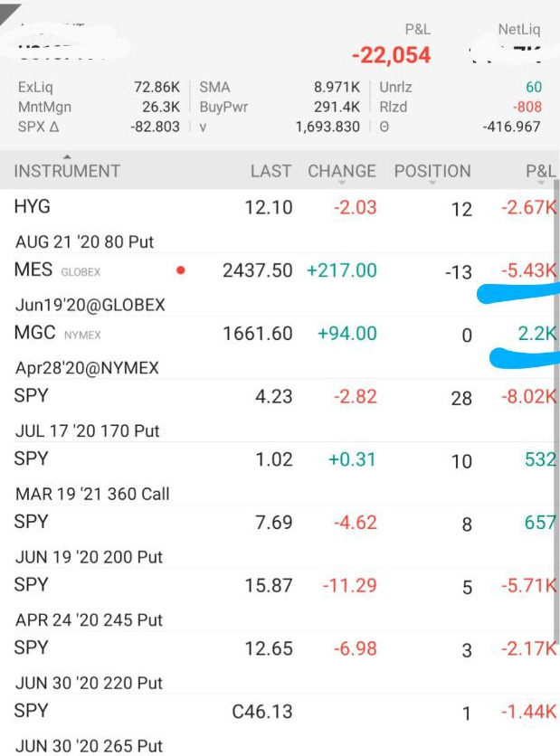Click MGC P&L value 2.2K
The height and width of the screenshot is (756, 560).
536,334
